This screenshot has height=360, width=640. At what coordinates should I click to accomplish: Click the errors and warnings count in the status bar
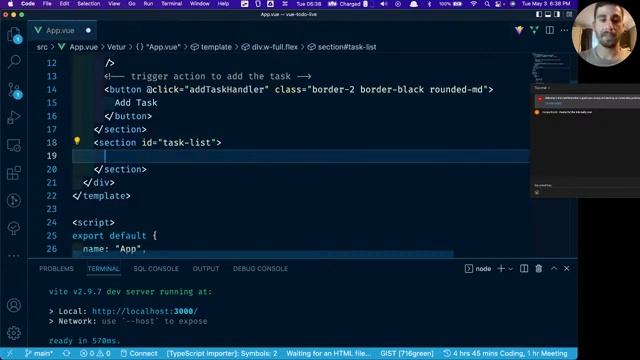click(95, 353)
